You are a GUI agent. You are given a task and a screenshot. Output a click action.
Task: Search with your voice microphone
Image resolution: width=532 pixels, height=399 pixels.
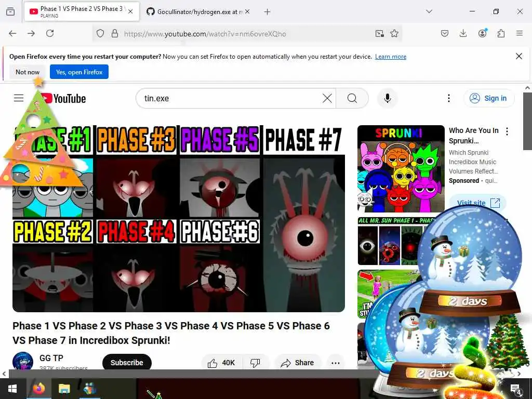[x=388, y=98]
